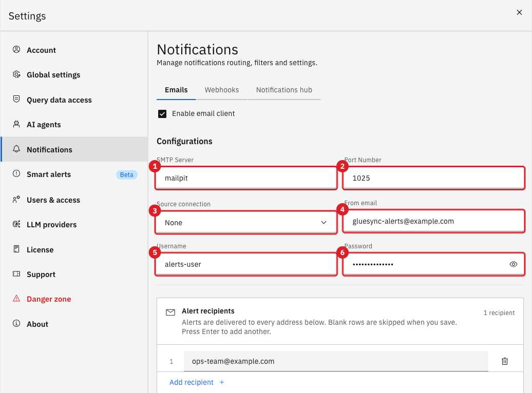Switch to the Emails tab
This screenshot has width=532, height=393.
pyautogui.click(x=176, y=90)
